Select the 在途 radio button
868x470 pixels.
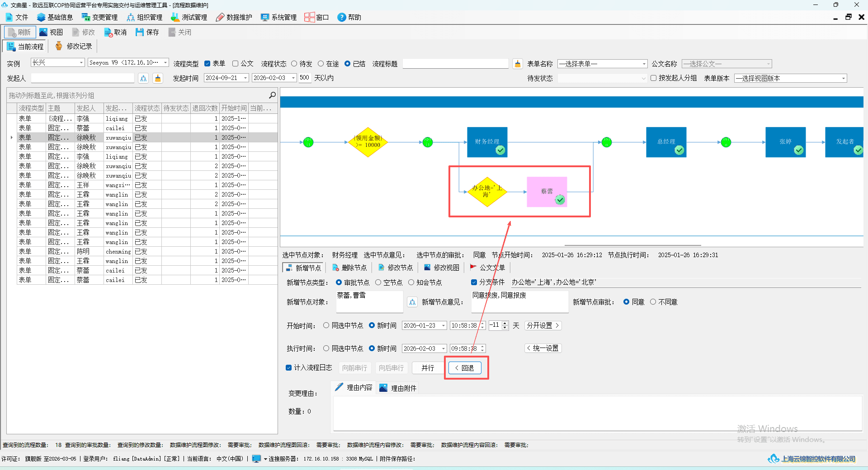point(321,64)
